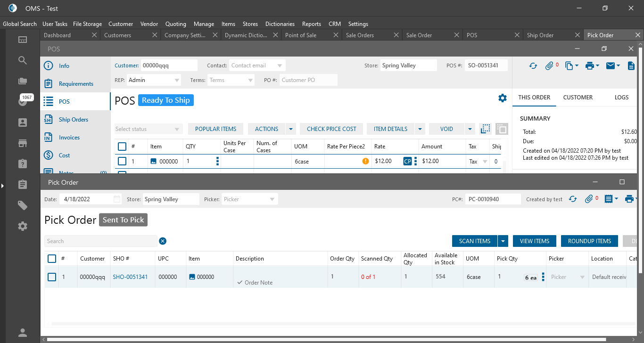Viewport: 644px width, 343px height.
Task: Click the CP button in the Rate cell
Action: click(407, 161)
